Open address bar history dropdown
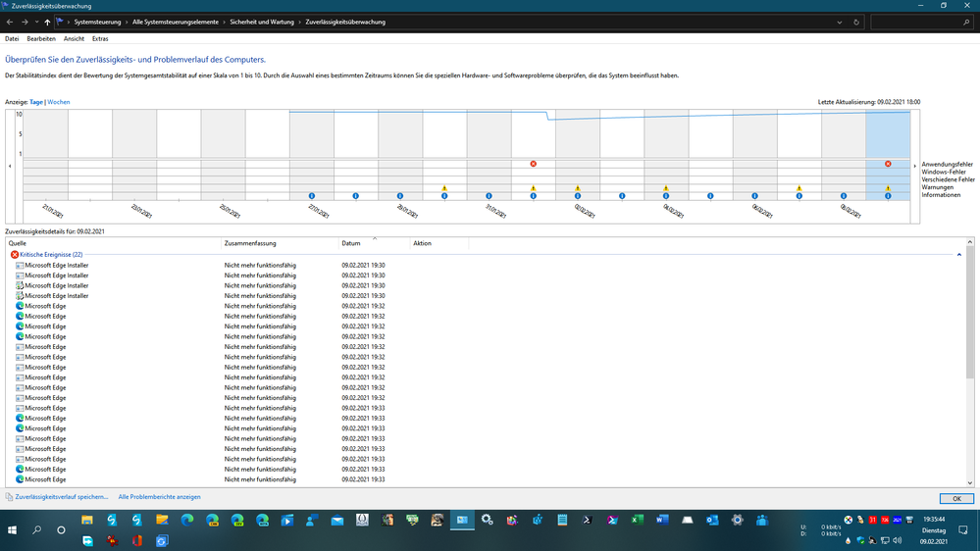The height and width of the screenshot is (551, 980). (840, 22)
